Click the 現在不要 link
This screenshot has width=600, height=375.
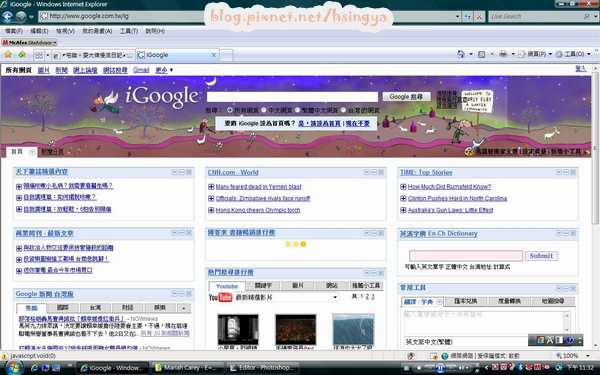[x=358, y=124]
